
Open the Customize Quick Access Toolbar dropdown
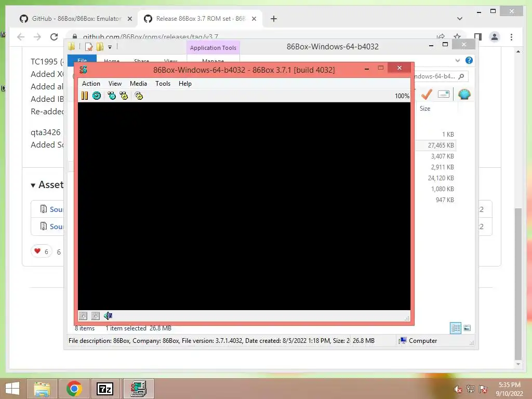pos(110,47)
